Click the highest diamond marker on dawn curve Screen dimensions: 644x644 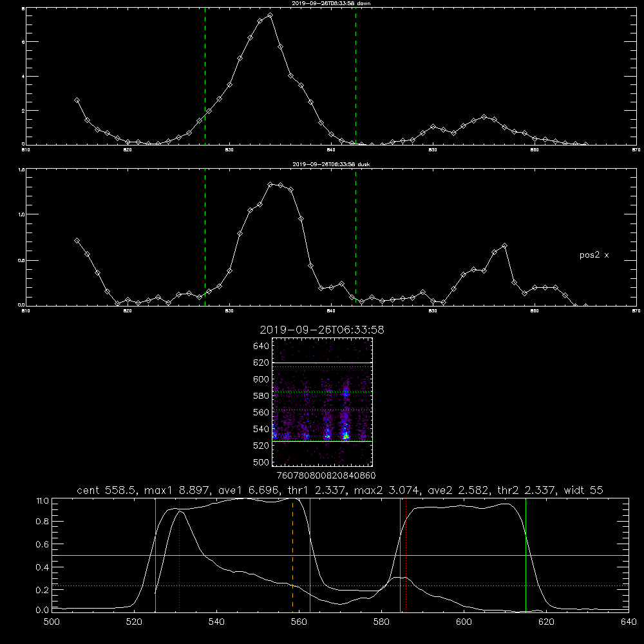coord(270,15)
